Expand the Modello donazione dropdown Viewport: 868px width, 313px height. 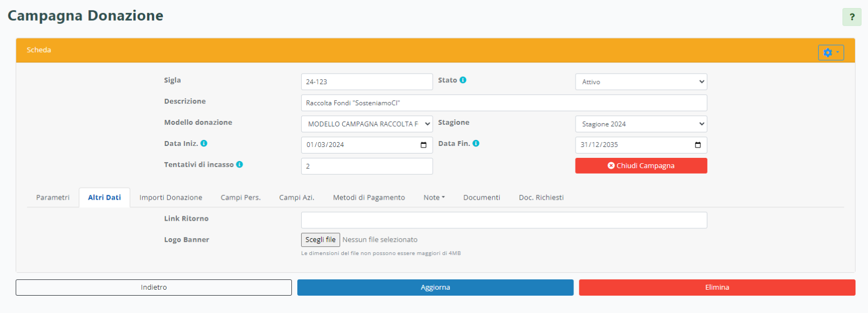pyautogui.click(x=367, y=124)
